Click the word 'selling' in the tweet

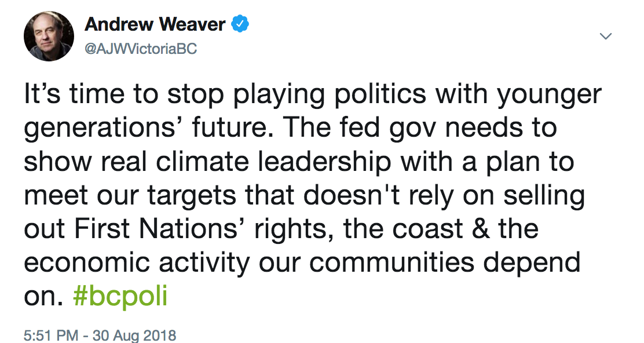click(x=544, y=196)
